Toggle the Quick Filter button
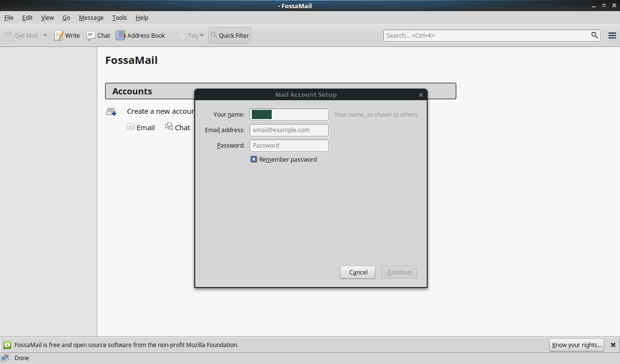This screenshot has height=364, width=620. point(230,35)
